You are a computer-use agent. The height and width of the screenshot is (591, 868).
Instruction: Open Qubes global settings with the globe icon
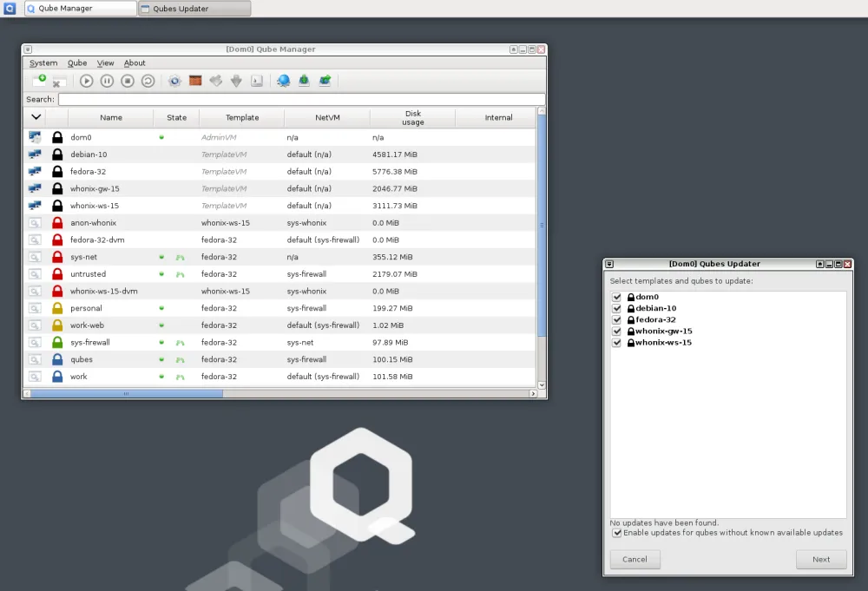pyautogui.click(x=284, y=81)
